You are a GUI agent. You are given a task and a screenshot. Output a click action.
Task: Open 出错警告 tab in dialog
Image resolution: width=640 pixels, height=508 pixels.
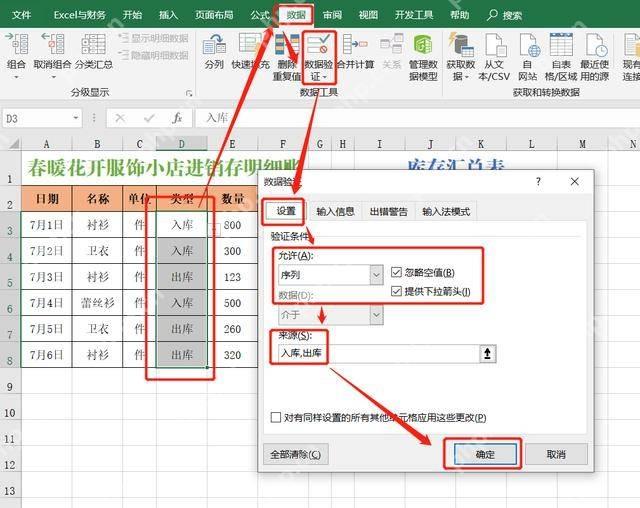tap(388, 211)
